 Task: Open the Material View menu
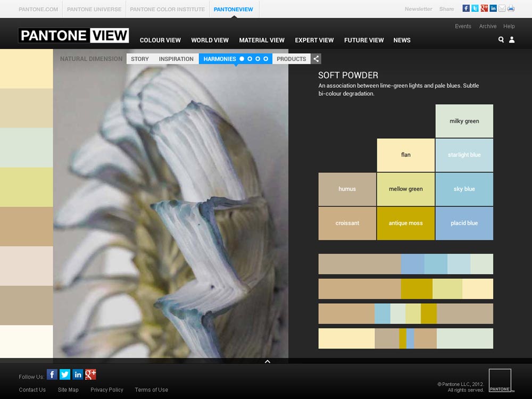262,40
